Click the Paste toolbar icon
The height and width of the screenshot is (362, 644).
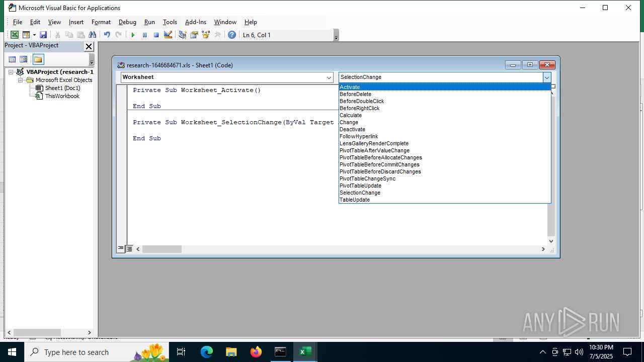click(x=80, y=35)
